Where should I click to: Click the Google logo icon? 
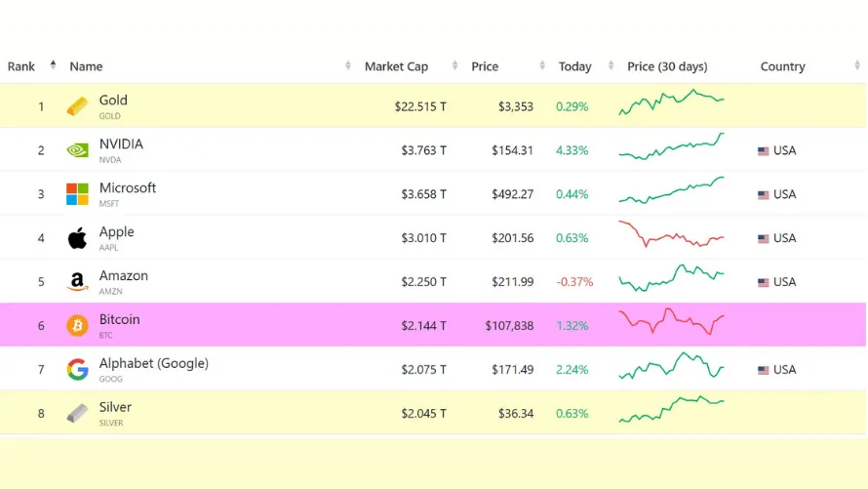(x=77, y=369)
